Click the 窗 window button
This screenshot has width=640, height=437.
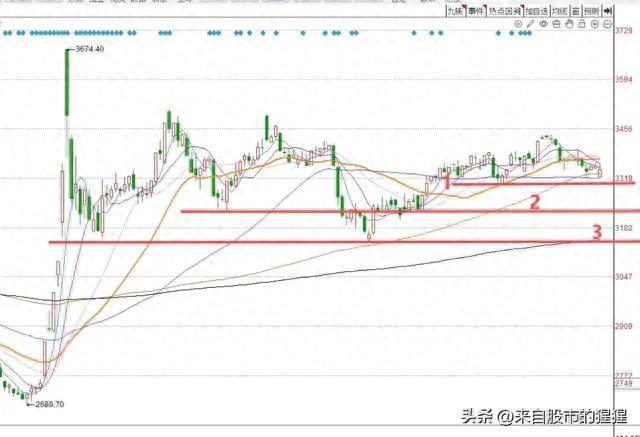(x=576, y=11)
